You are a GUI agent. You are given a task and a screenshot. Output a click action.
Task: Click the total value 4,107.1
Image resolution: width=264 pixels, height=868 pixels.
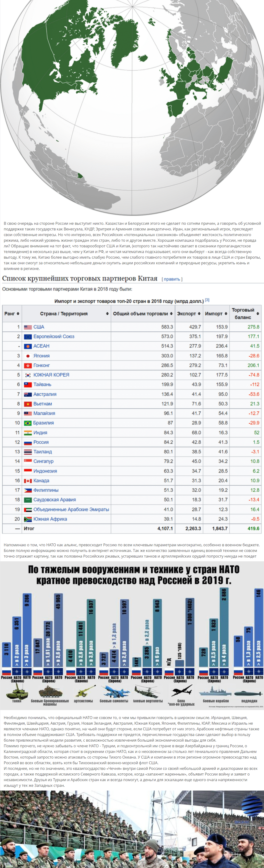point(165,528)
